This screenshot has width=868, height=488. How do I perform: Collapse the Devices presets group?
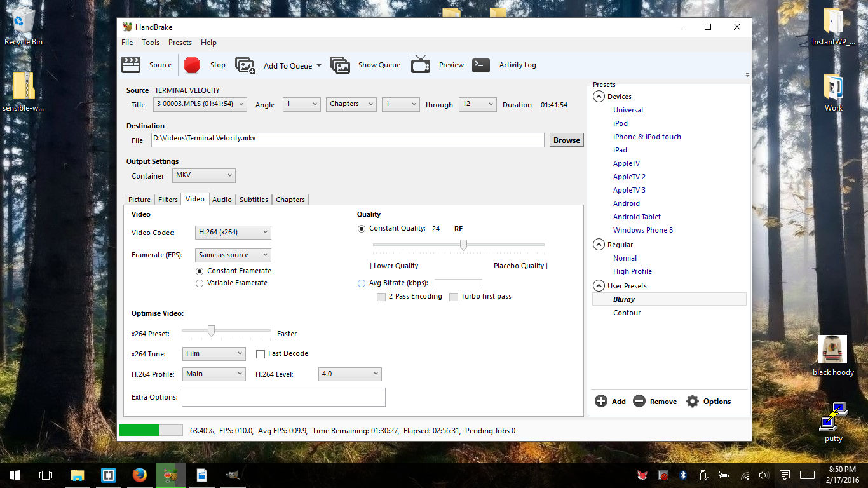click(599, 97)
